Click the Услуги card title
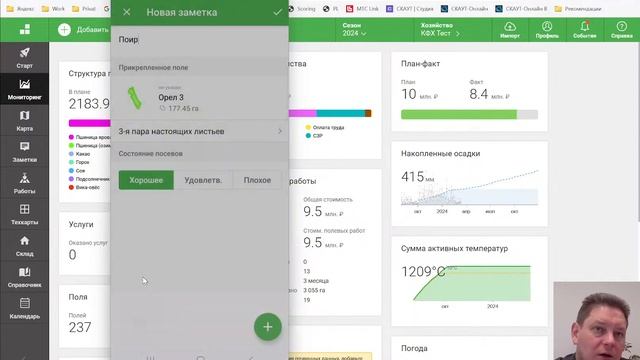Screen dimensions: 640x360 [81, 224]
